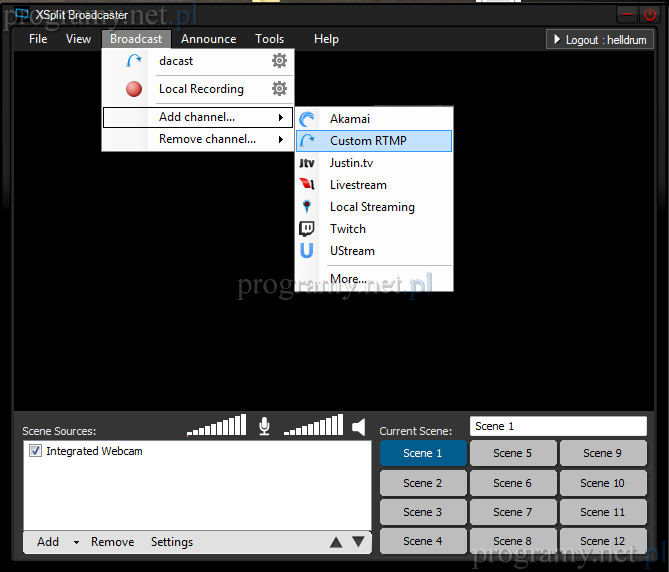Screen dimensions: 669x572
Task: Toggle the Integrated Webcam checkbox
Action: [x=35, y=451]
